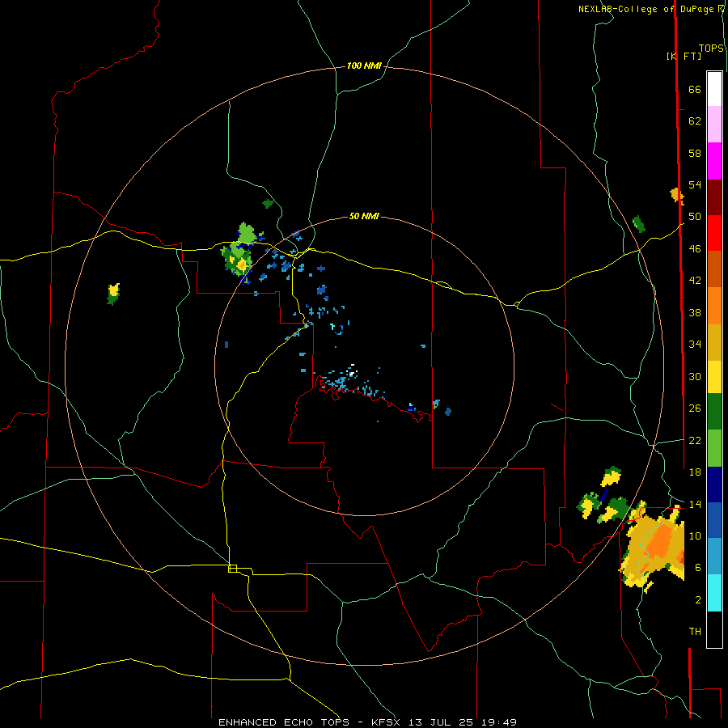The height and width of the screenshot is (728, 728).
Task: Click the TOPS legend title
Action: click(x=711, y=48)
